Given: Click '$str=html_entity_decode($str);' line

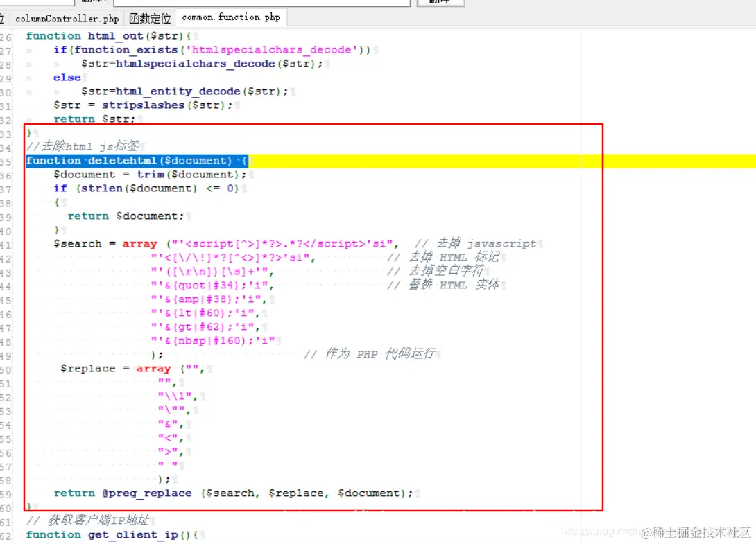Looking at the screenshot, I should pyautogui.click(x=184, y=91).
